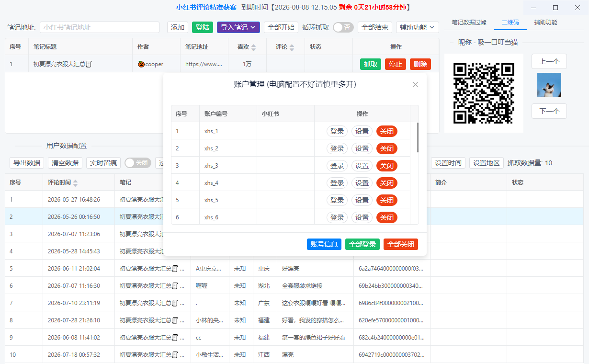Select the xhs_3 account row text
Screen dimensions: 589x364
[211, 166]
